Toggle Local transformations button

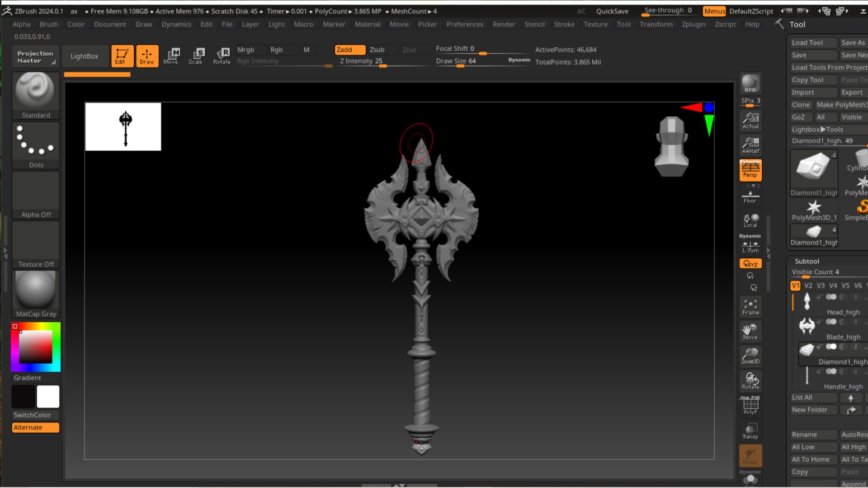750,220
